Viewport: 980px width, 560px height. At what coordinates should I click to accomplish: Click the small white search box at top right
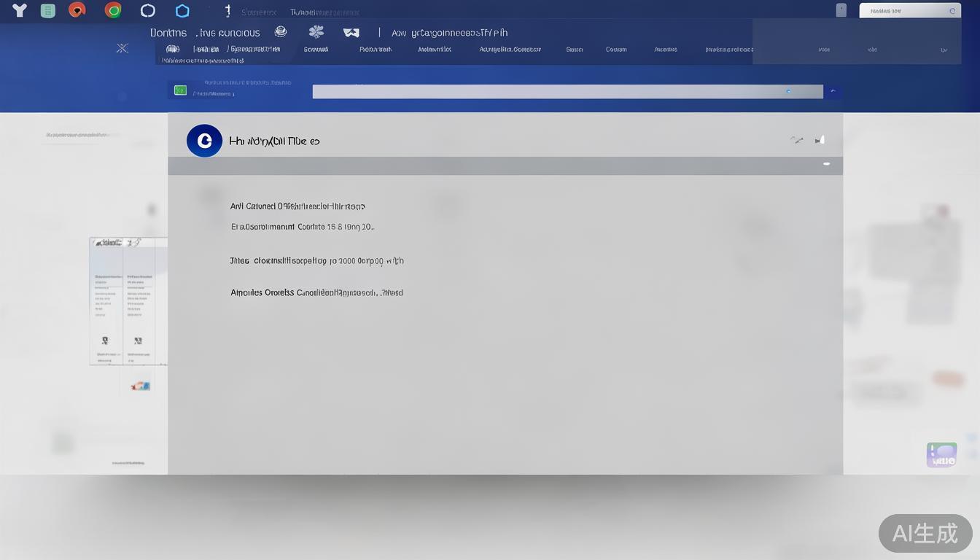pyautogui.click(x=909, y=11)
